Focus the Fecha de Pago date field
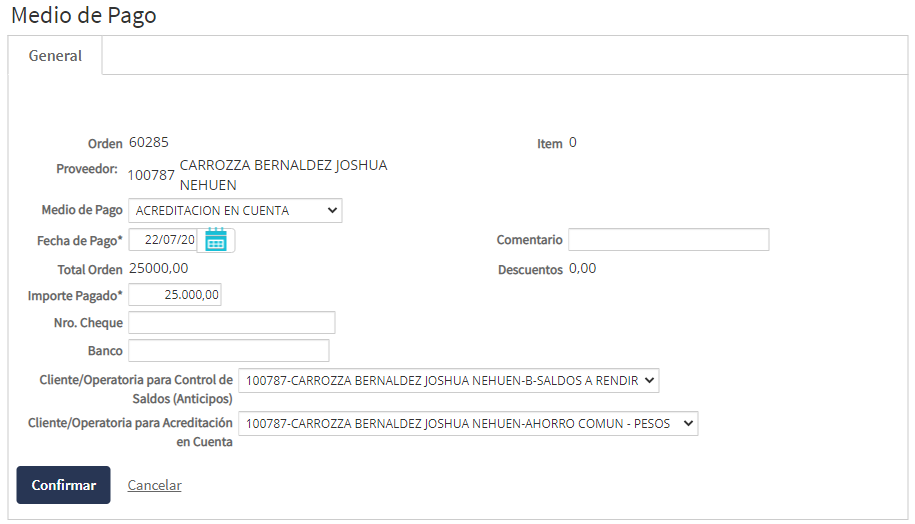This screenshot has width=915, height=524. pos(165,240)
